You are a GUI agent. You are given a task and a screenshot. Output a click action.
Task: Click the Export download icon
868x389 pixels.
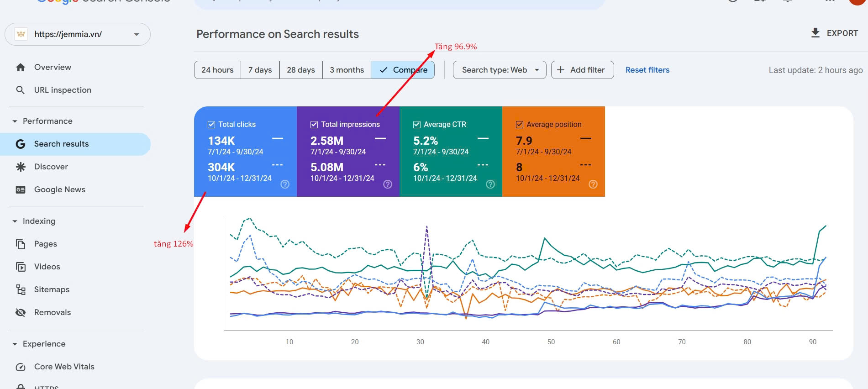[x=815, y=33]
